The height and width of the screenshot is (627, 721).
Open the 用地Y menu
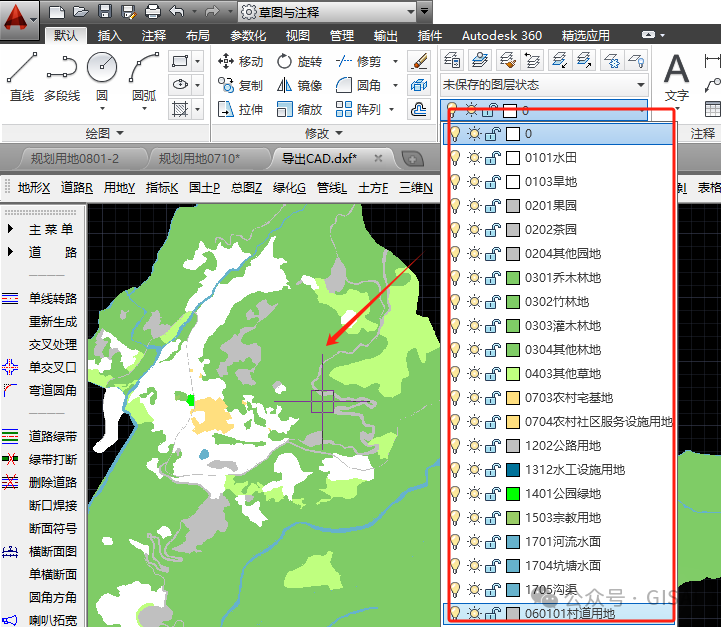(x=119, y=188)
